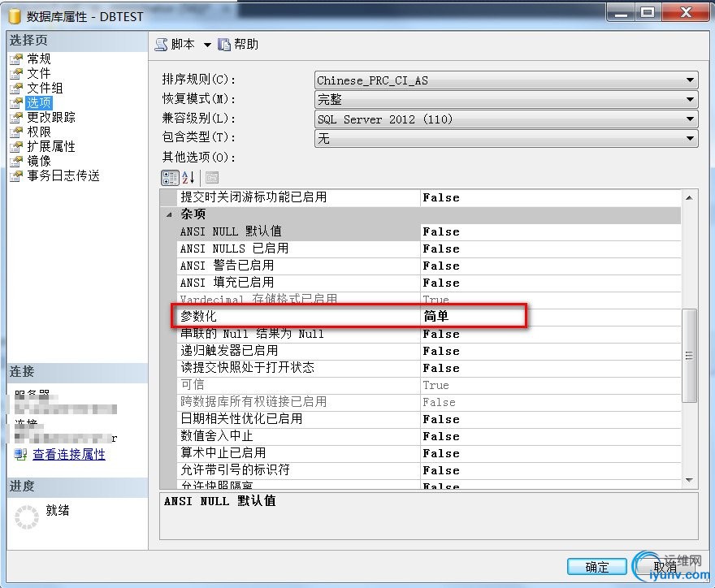
Task: Click the property grid scroll up arrow
Action: (689, 197)
